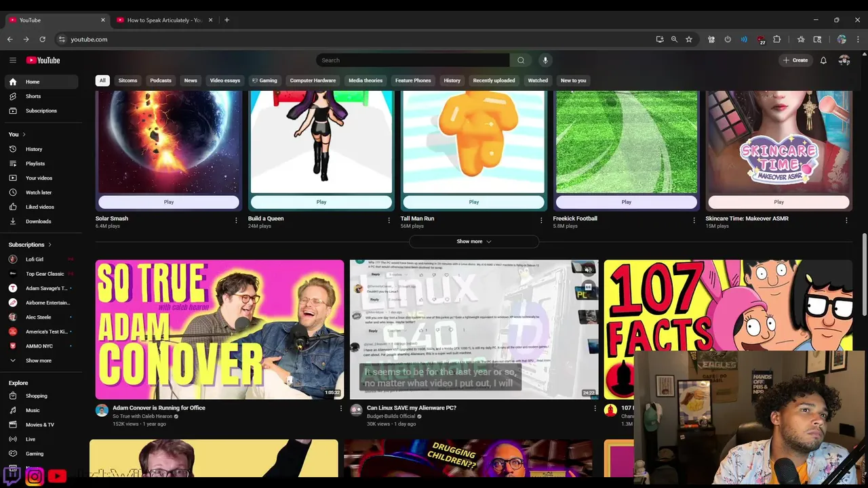Select the Video essays filter chip

[x=225, y=81]
